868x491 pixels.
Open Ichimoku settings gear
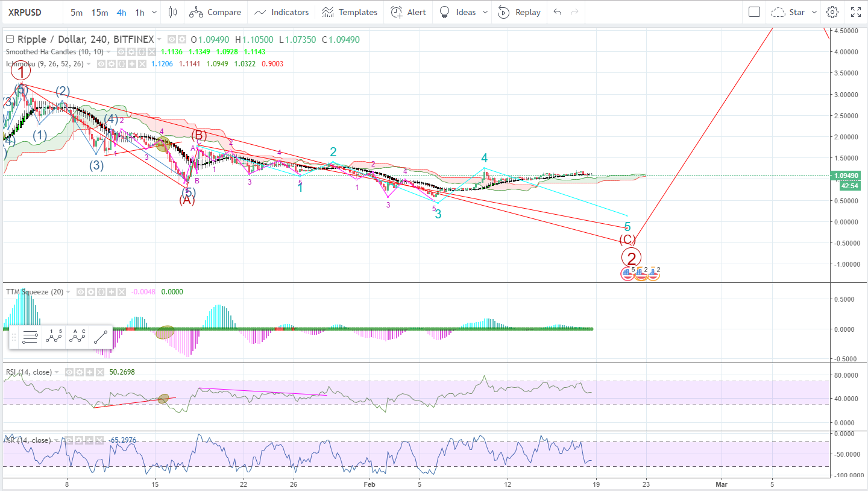pyautogui.click(x=112, y=64)
